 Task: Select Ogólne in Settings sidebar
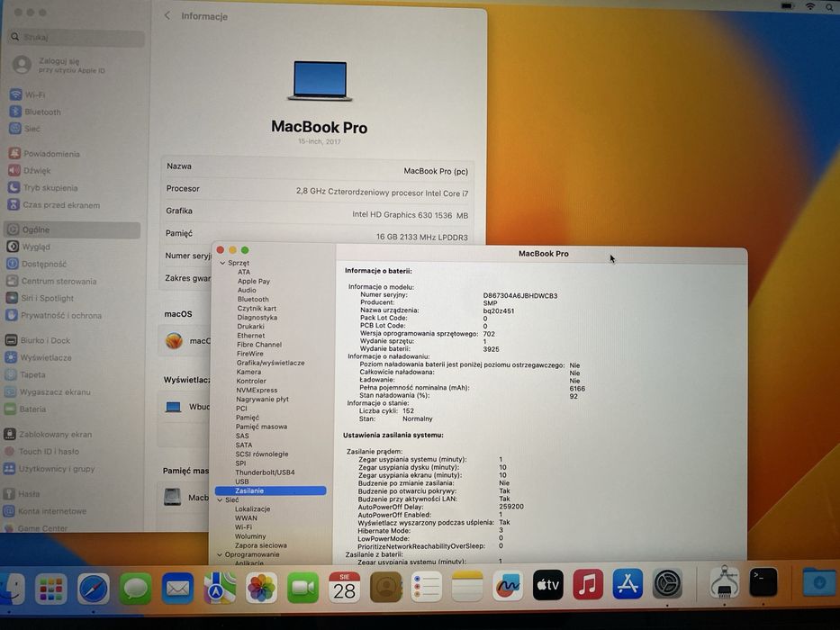(72, 229)
